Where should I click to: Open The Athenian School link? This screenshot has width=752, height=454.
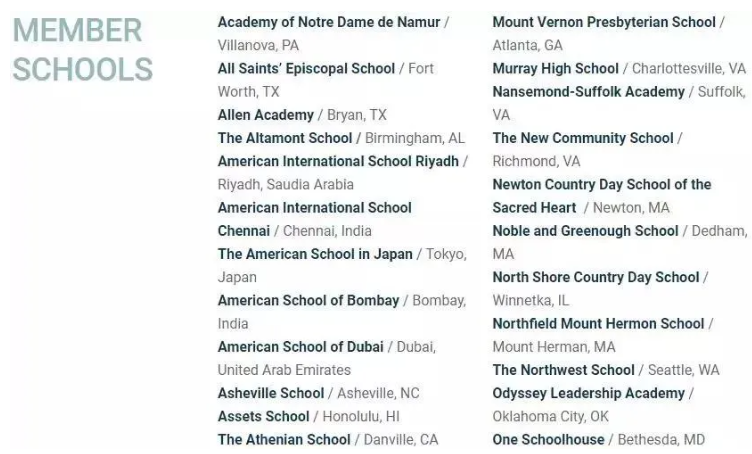284,440
